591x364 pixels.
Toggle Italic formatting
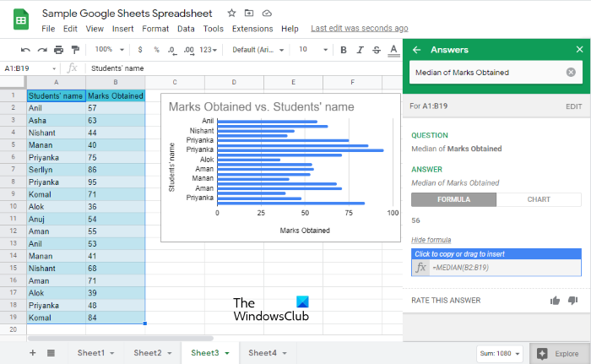(360, 50)
